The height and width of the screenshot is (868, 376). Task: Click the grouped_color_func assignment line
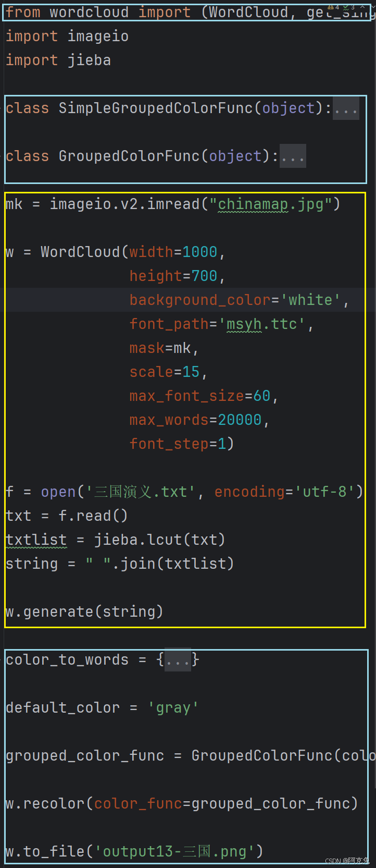(191, 756)
